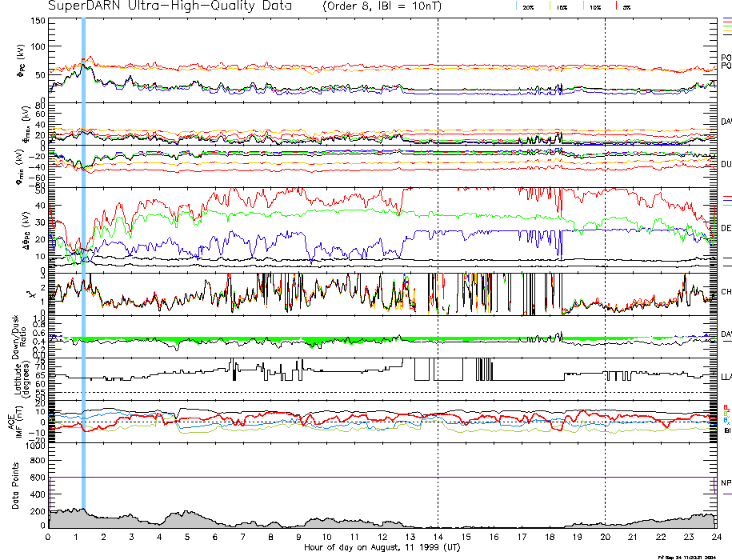Select the 10% legend entry at top
Viewport: 732px width, 560px height.
[x=594, y=6]
